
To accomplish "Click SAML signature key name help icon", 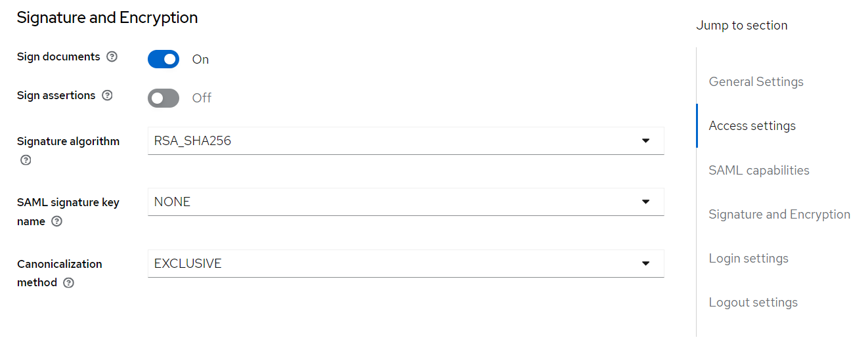I will [57, 222].
